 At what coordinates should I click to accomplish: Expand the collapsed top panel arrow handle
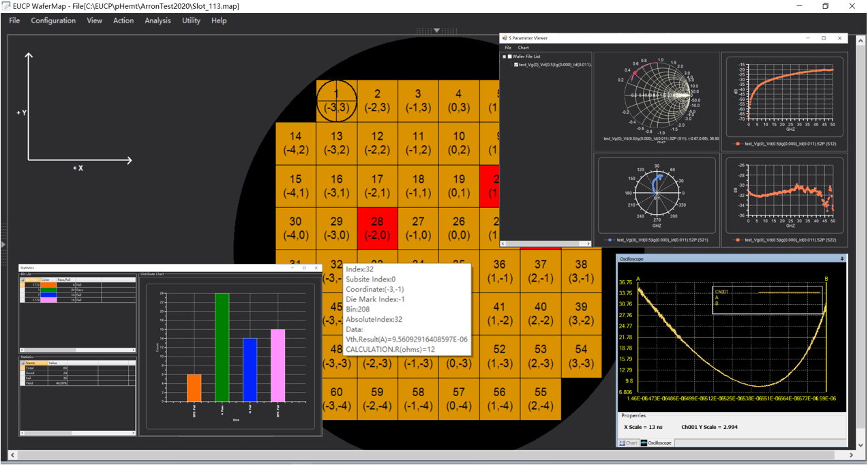click(x=437, y=31)
